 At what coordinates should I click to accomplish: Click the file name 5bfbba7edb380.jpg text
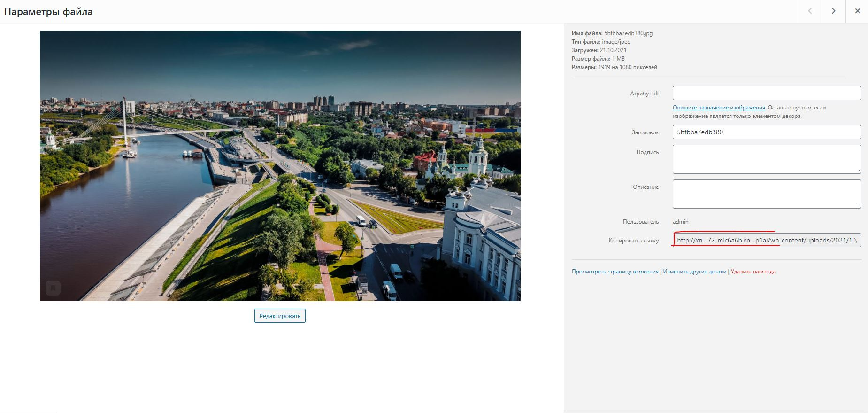tap(628, 33)
